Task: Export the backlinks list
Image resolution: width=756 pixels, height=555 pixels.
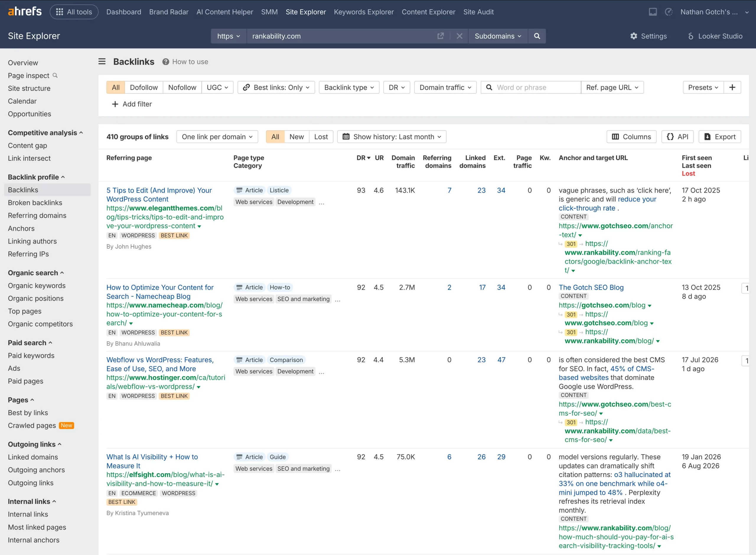Action: 719,137
